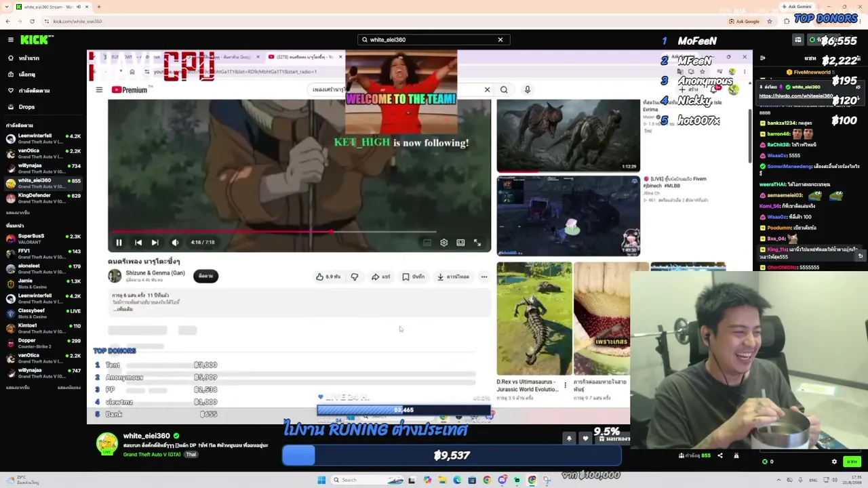Viewport: 868px width, 488px height.
Task: Send the chat message with green button
Action: pos(852,462)
